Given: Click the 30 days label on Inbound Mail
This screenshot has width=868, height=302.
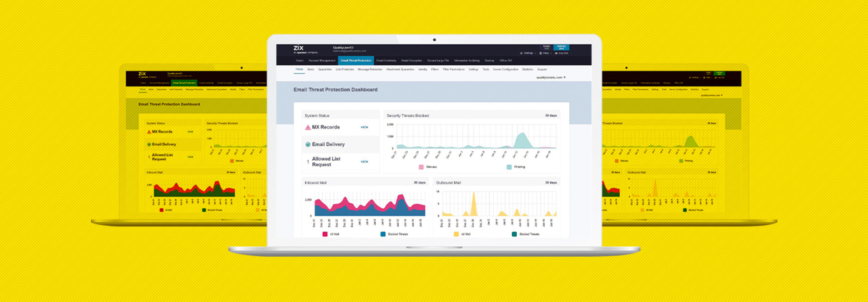Looking at the screenshot, I should coord(420,182).
